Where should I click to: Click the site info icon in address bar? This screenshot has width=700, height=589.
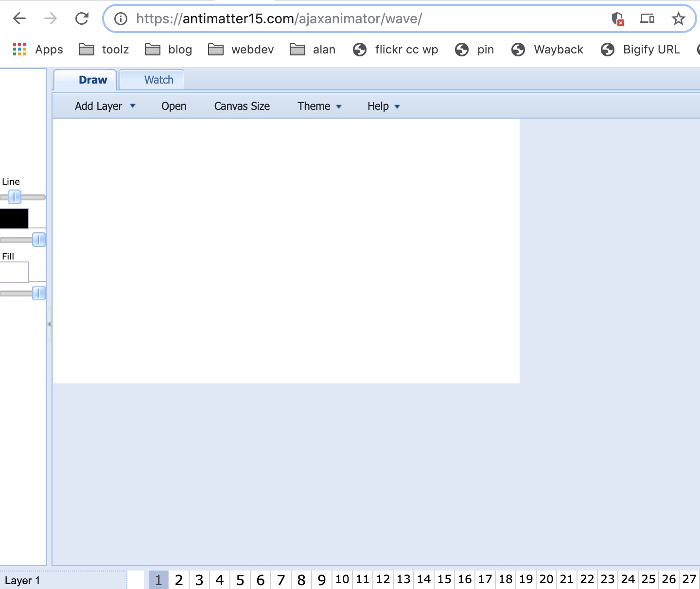click(121, 19)
